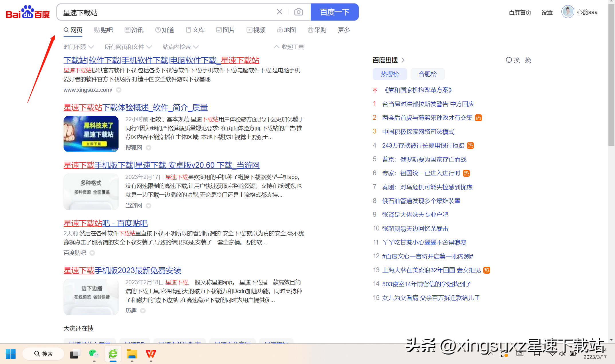Screen dimensions: 615x364
Task: Click the 多种格式 result thumbnail
Action: click(x=91, y=192)
